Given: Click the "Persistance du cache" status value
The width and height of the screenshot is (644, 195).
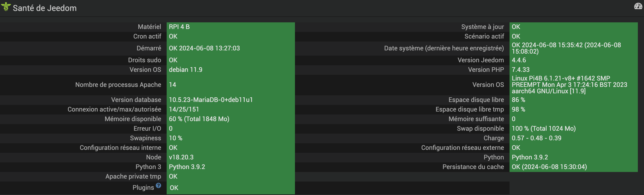Looking at the screenshot, I should point(549,167).
